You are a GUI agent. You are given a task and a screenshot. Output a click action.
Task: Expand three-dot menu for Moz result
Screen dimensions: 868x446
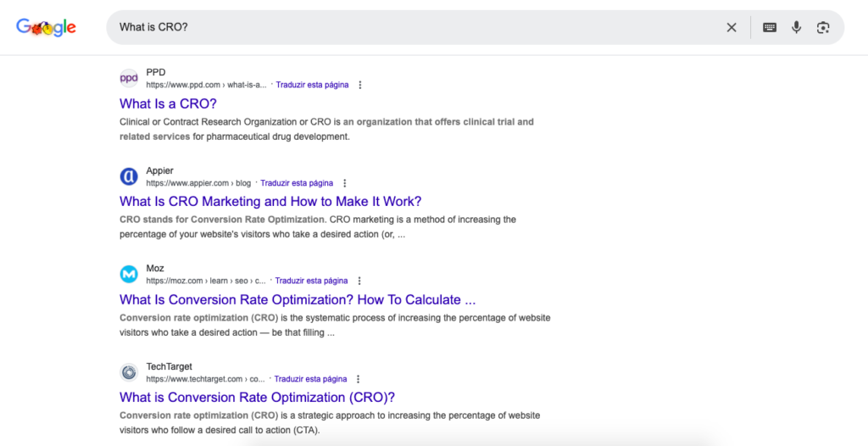[x=359, y=281]
